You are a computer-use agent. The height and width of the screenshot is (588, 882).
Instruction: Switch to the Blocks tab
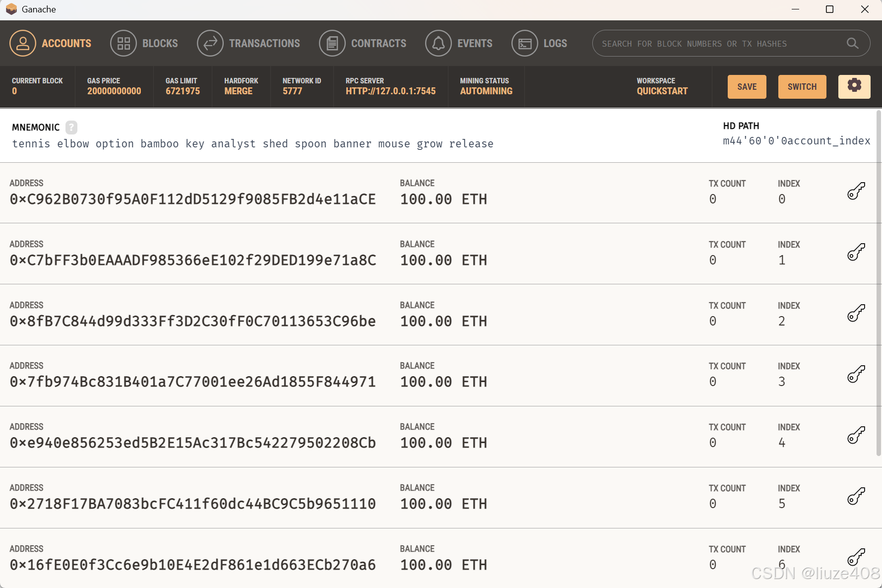coord(144,44)
